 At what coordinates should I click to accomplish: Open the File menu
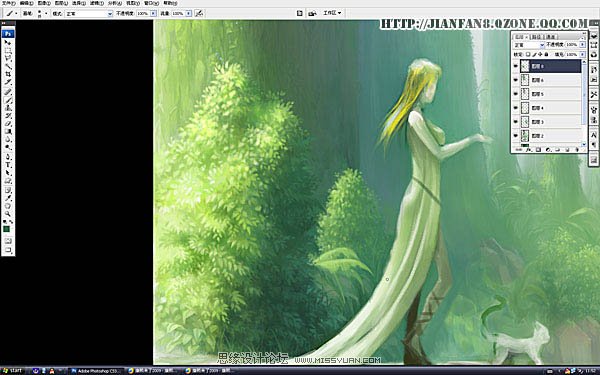pyautogui.click(x=8, y=3)
